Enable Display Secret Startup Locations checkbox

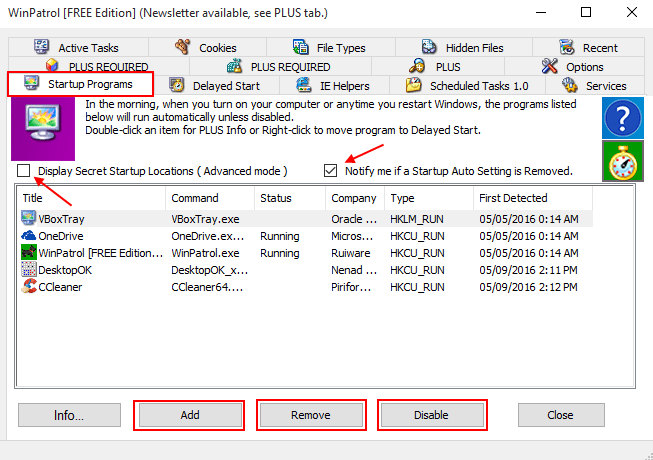click(x=24, y=170)
